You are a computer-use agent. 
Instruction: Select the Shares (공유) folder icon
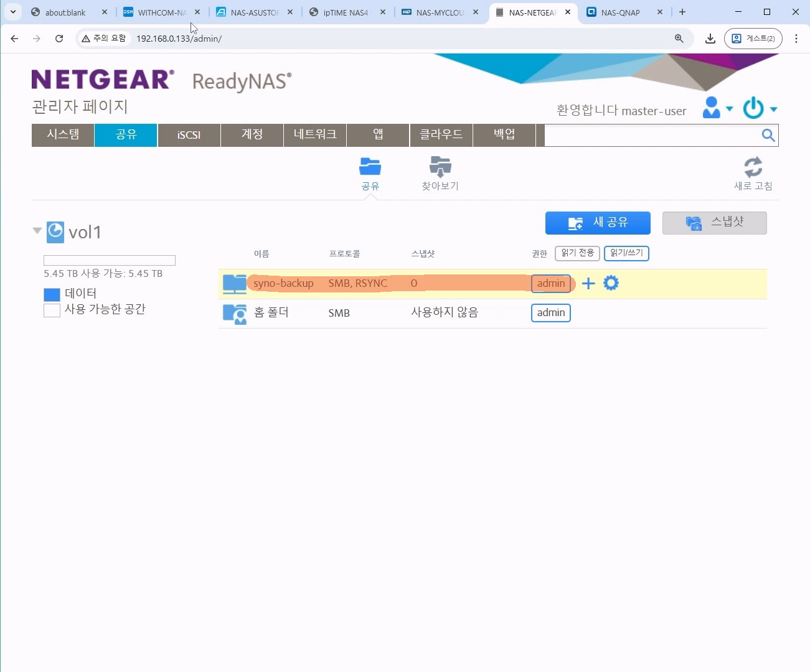370,167
